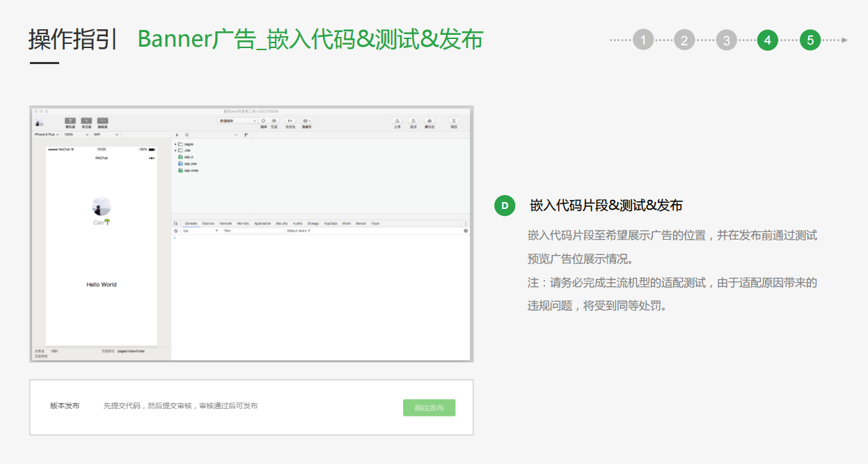Click the console settings gear icon

point(466,231)
